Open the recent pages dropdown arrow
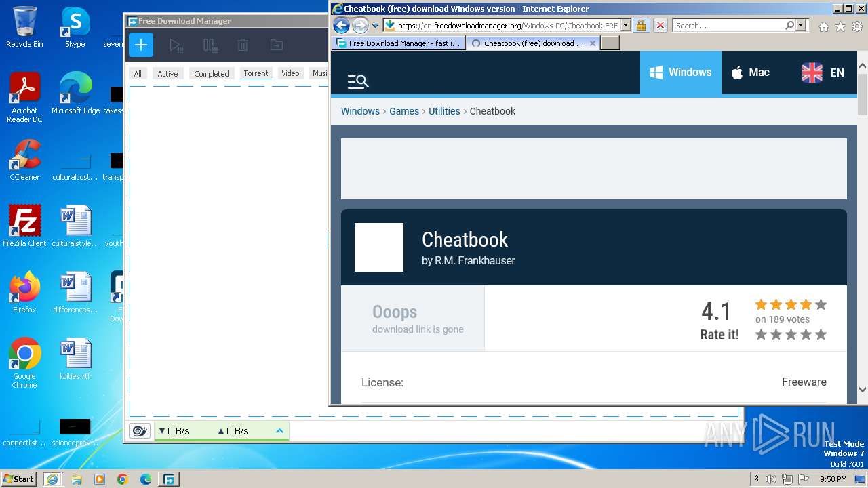 (x=375, y=26)
